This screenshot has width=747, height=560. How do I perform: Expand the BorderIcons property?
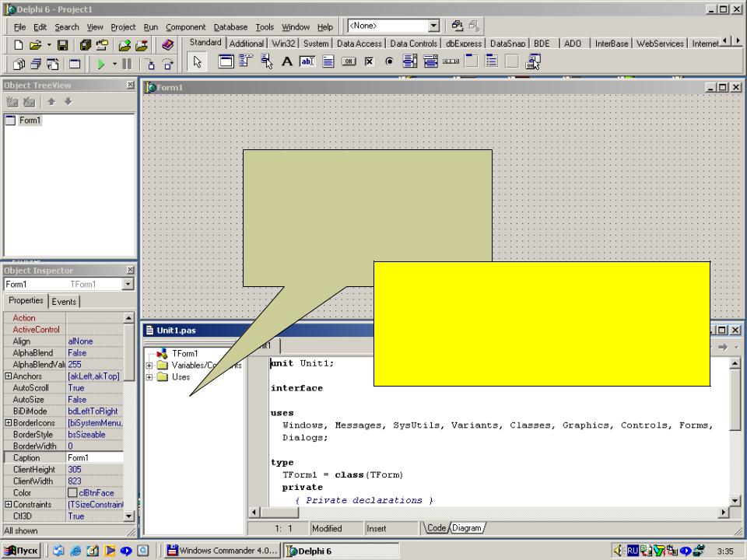[8, 423]
